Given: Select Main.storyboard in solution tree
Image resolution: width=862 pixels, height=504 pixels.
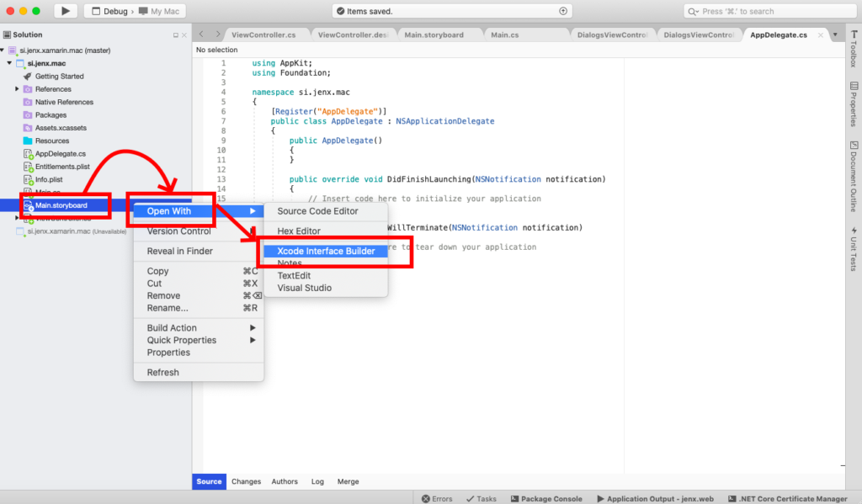Looking at the screenshot, I should click(x=61, y=205).
